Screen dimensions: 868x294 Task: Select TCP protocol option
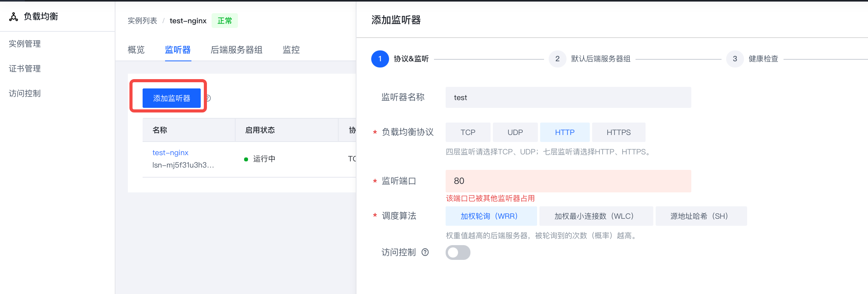pyautogui.click(x=468, y=132)
